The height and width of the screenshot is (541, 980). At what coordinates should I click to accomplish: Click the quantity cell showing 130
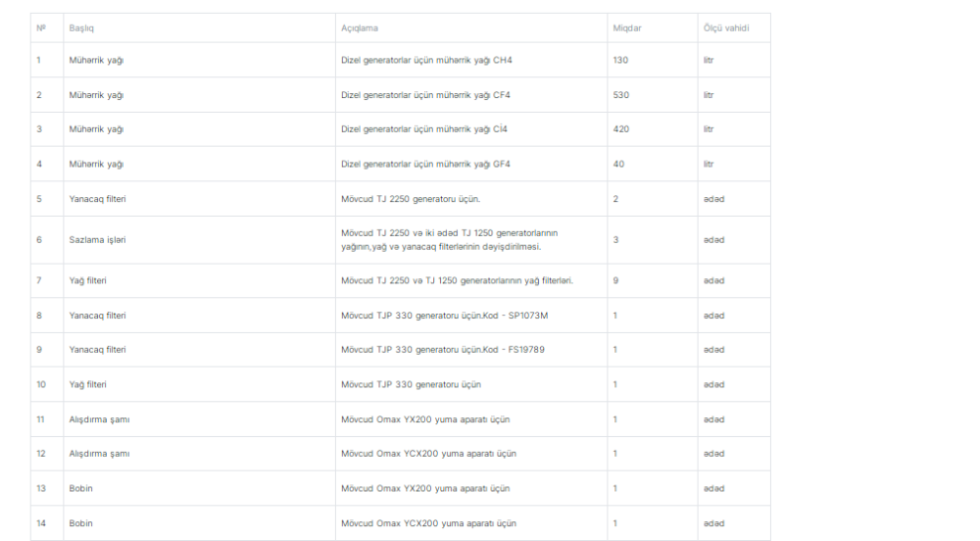(x=621, y=60)
